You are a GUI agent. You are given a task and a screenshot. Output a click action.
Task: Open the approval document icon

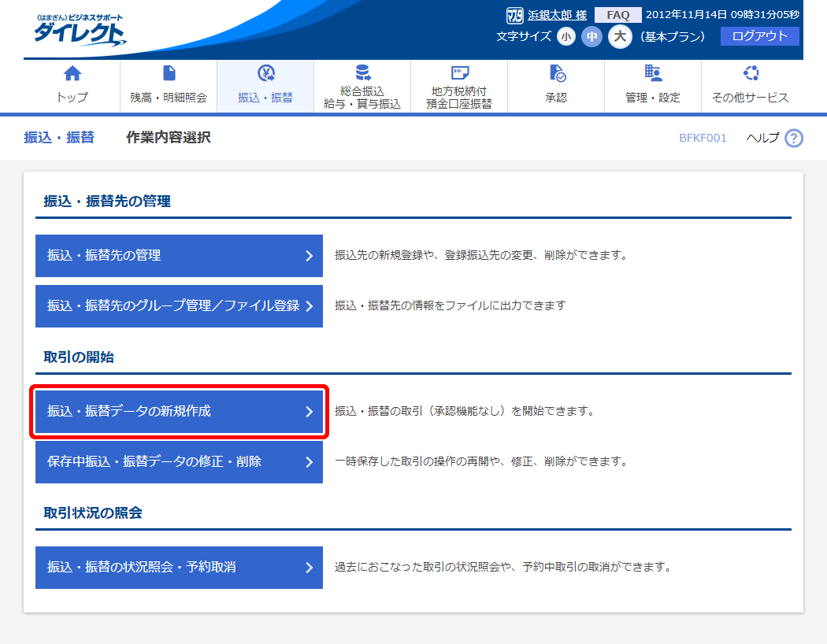click(x=556, y=74)
